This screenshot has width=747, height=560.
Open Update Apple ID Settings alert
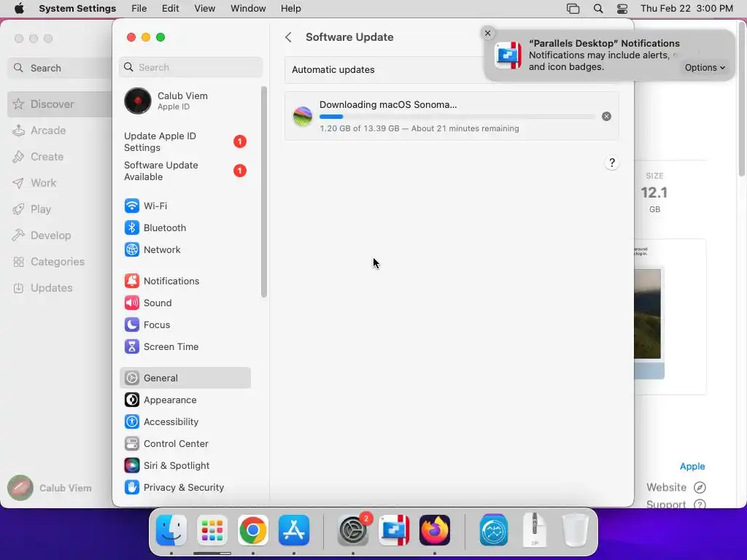pos(185,142)
